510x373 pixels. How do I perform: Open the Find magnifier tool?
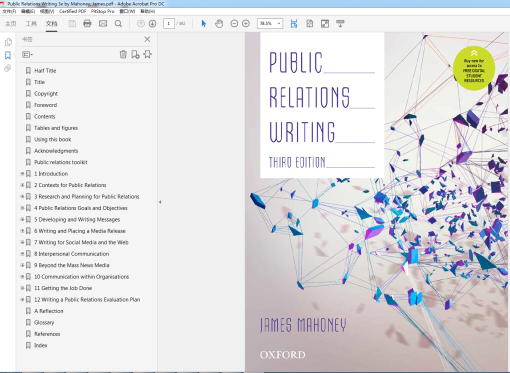(x=118, y=24)
